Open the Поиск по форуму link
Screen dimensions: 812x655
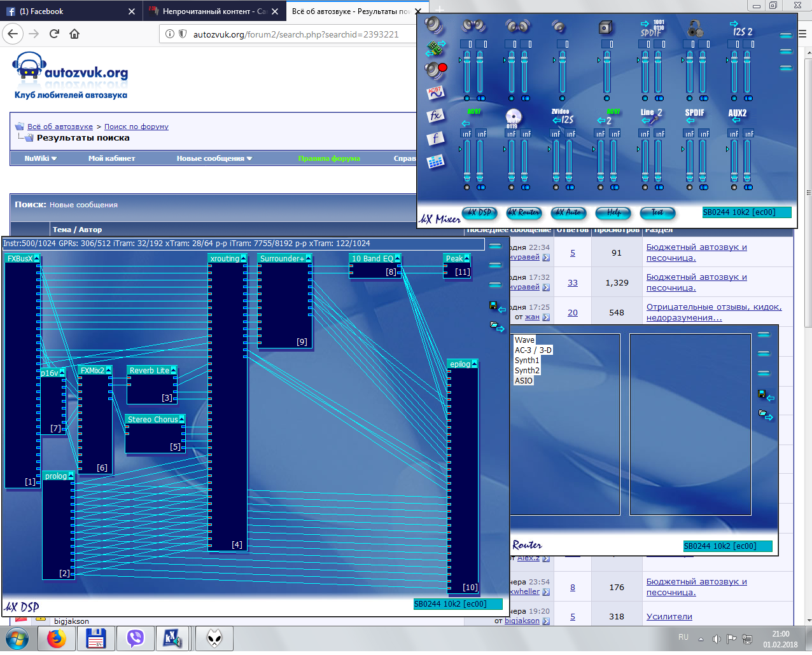[x=136, y=127]
